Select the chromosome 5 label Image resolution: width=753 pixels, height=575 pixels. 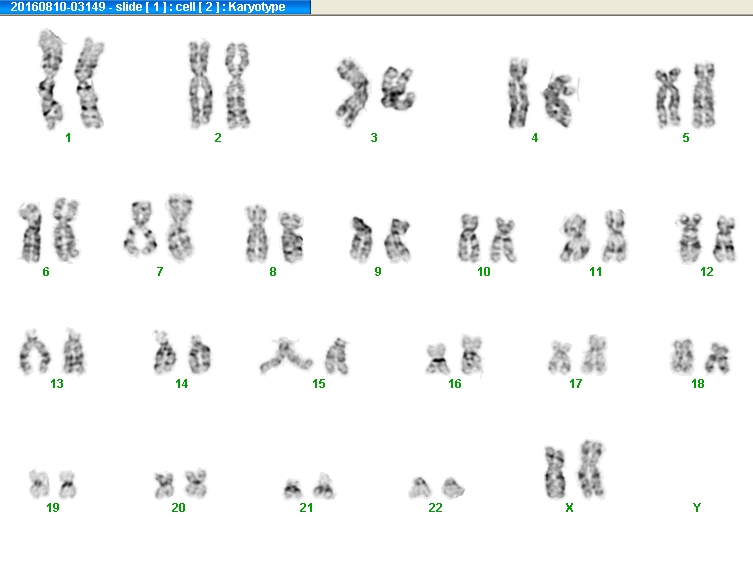click(x=686, y=138)
